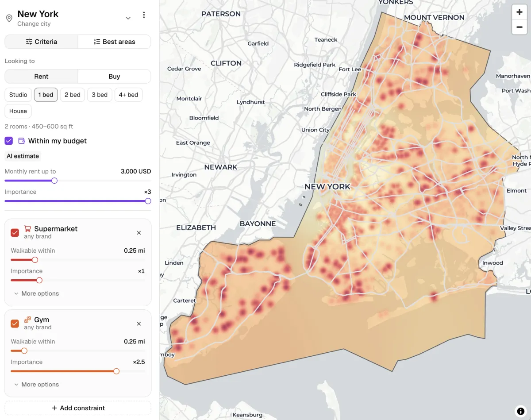Click the NEW YORK label on the map
Image resolution: width=531 pixels, height=420 pixels.
coord(327,187)
